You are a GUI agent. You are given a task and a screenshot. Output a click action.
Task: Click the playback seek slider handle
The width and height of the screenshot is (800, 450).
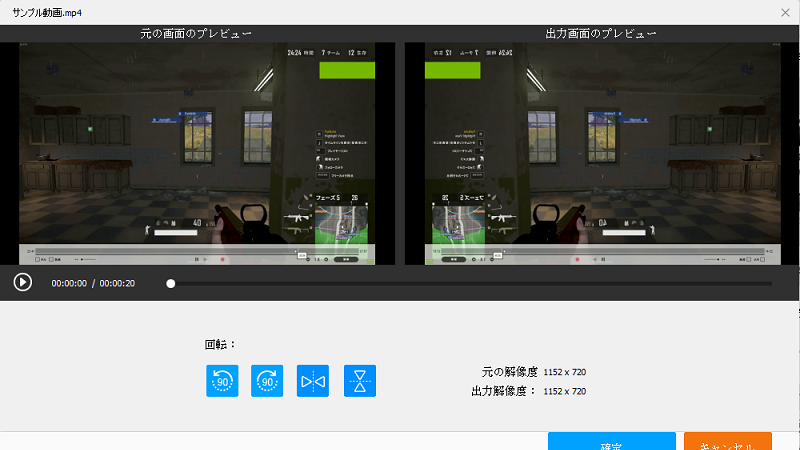pyautogui.click(x=171, y=283)
